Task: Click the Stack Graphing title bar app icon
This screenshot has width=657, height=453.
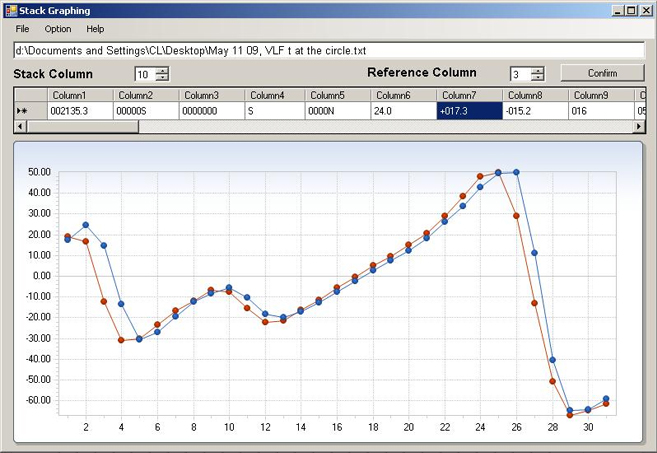Action: click(x=10, y=10)
